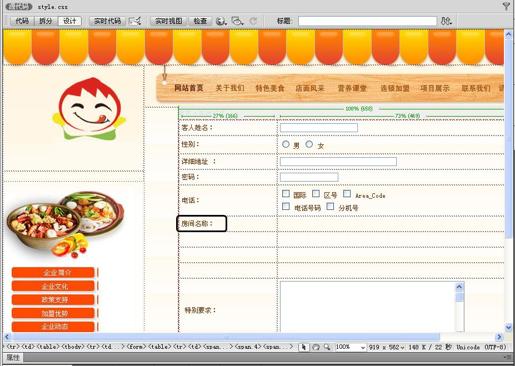This screenshot has width=515, height=366.
Task: Select the 女 radio button
Action: (309, 144)
